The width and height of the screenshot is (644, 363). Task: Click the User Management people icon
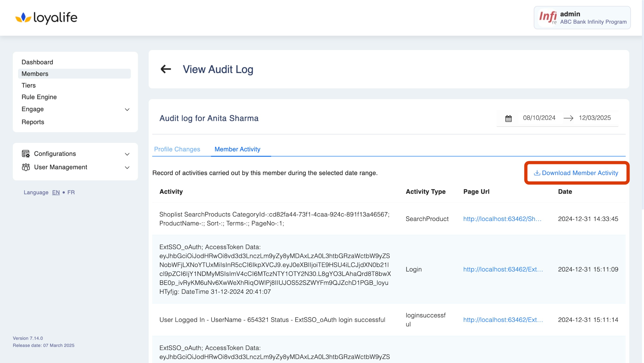point(26,167)
